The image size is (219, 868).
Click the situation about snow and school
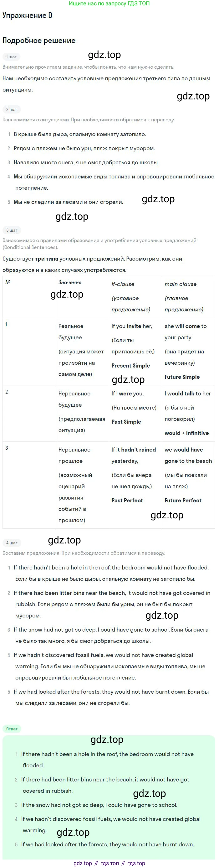(86, 162)
